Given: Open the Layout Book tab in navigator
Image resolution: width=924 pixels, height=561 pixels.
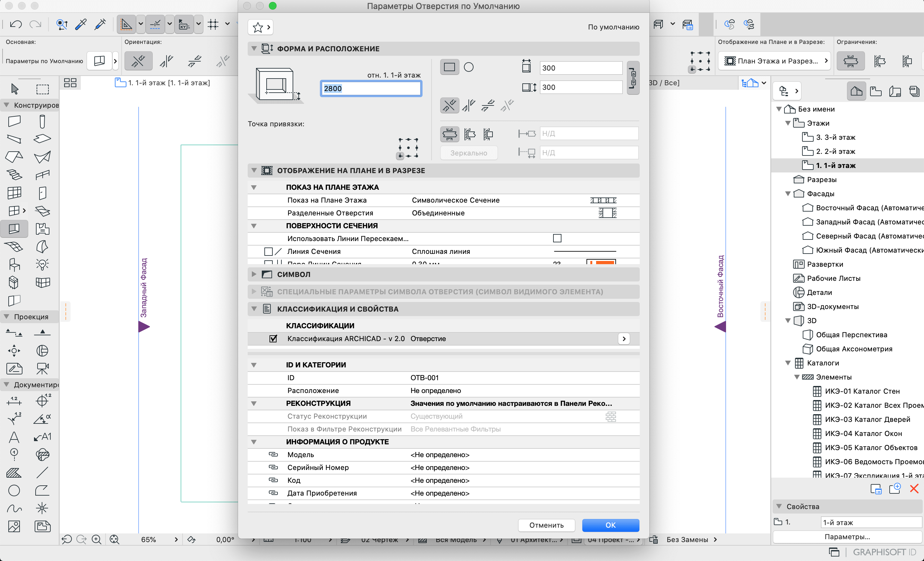Looking at the screenshot, I should [895, 91].
